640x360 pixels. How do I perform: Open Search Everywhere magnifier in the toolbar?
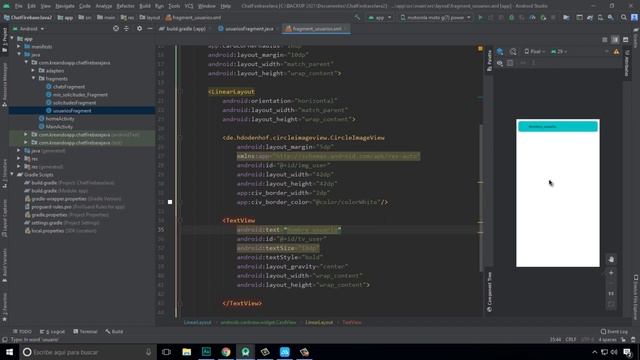click(x=623, y=18)
